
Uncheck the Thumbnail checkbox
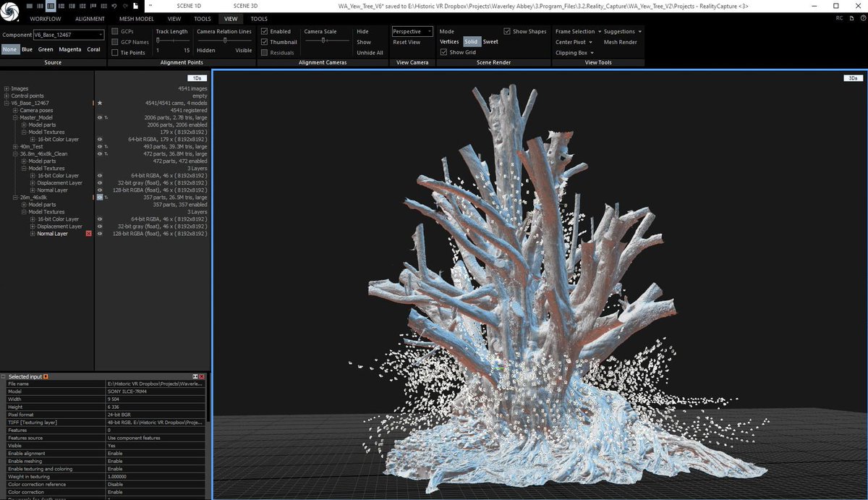point(265,42)
